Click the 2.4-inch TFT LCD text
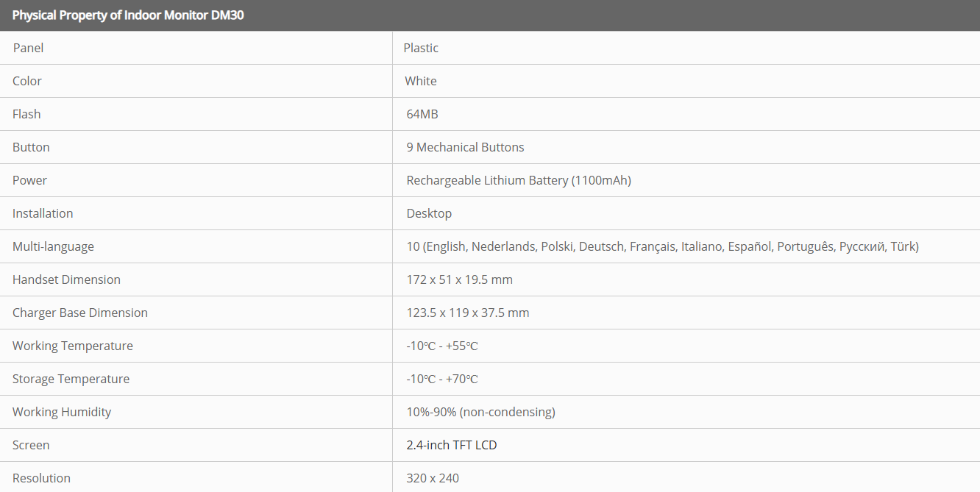980x492 pixels. (x=452, y=445)
